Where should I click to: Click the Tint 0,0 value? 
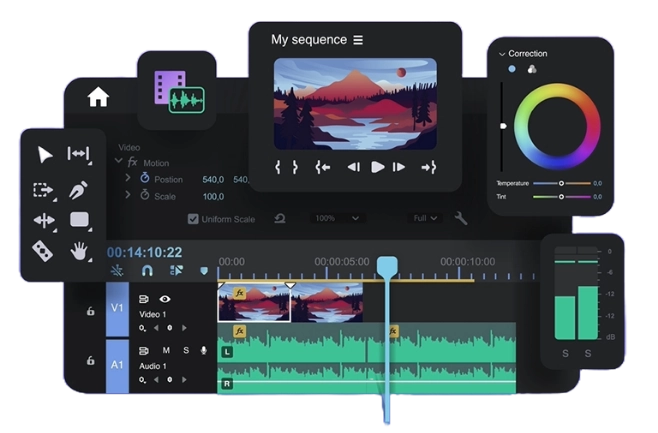598,197
